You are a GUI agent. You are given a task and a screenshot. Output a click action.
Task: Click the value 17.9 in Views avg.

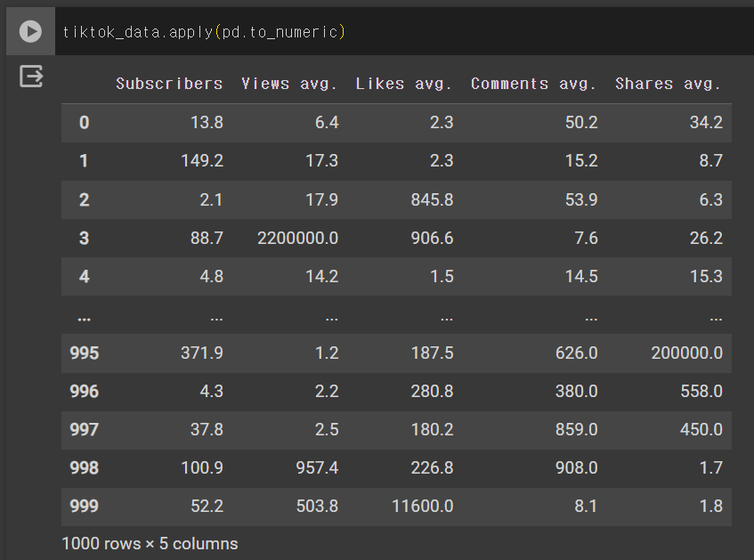[321, 199]
